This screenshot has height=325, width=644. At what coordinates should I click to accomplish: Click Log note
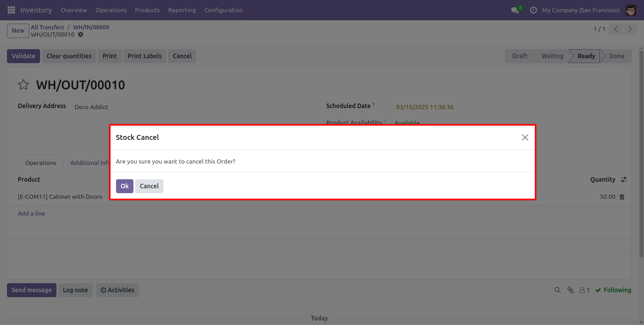(x=75, y=290)
